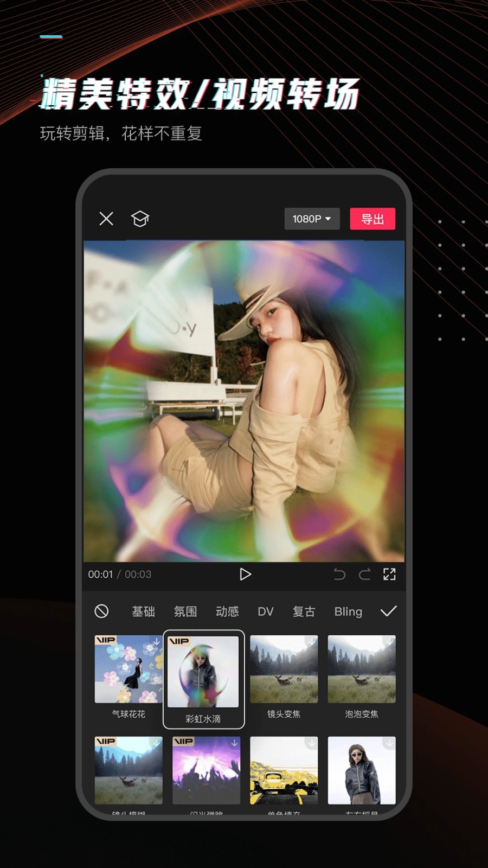Click the undo arrow icon

(x=339, y=574)
